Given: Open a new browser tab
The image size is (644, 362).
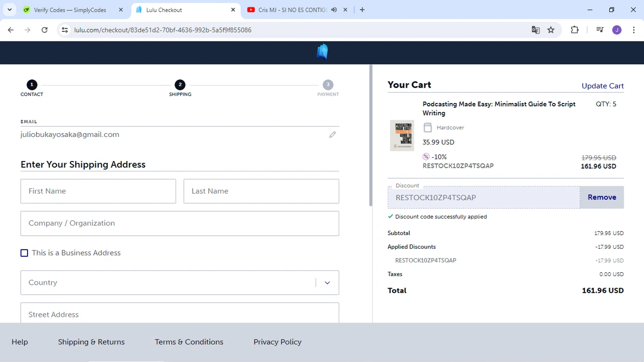Looking at the screenshot, I should click(x=362, y=10).
